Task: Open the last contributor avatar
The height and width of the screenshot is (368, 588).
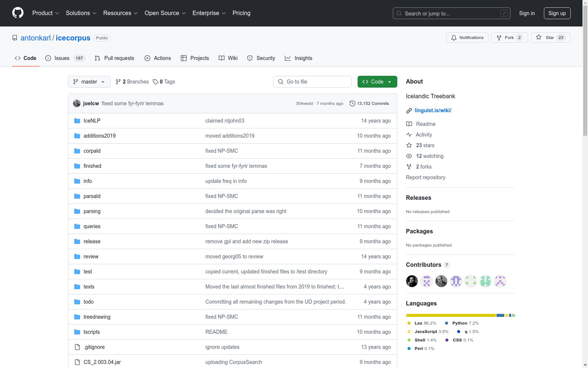Action: click(500, 281)
